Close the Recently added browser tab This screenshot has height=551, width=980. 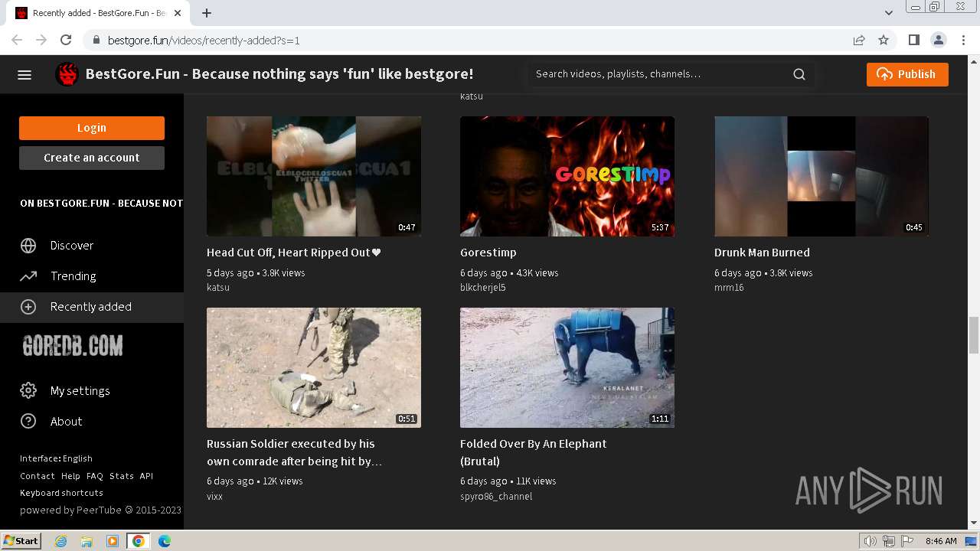(178, 13)
